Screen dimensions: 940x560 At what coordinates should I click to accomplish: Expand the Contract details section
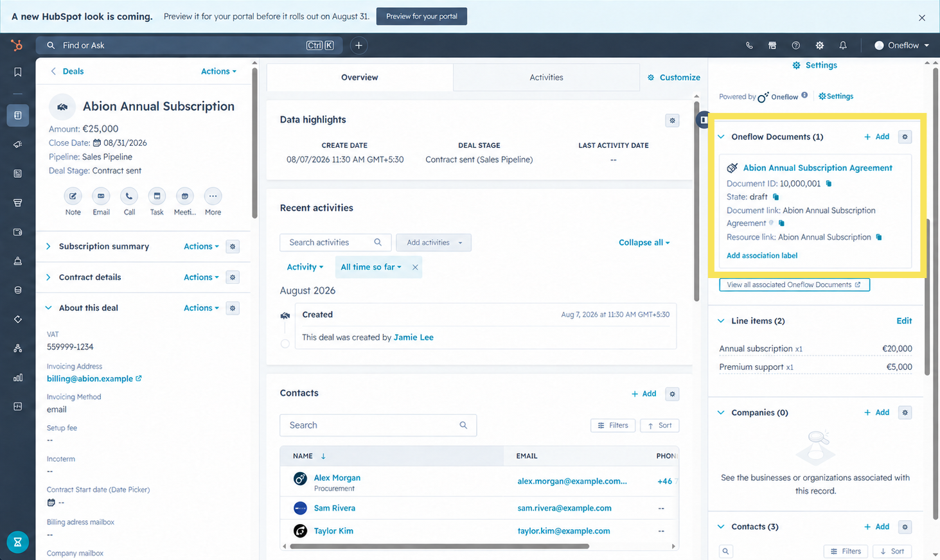click(x=48, y=277)
